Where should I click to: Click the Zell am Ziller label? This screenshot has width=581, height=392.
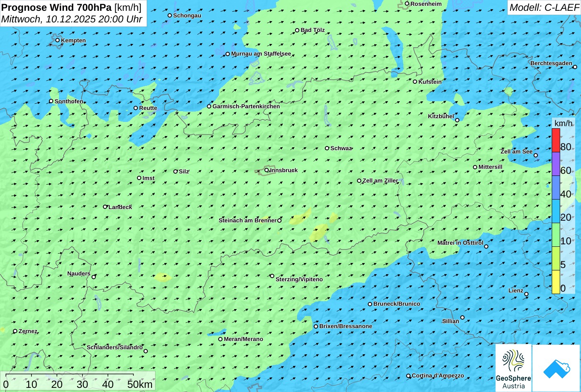[x=381, y=180]
